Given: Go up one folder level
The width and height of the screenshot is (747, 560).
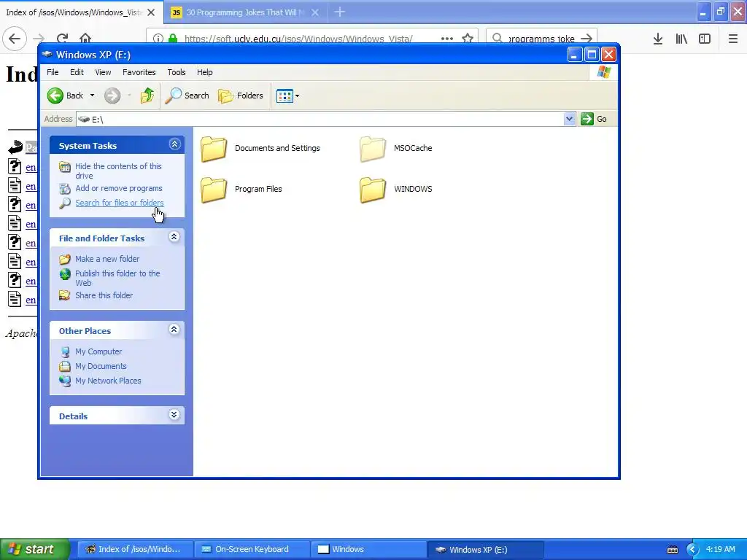Looking at the screenshot, I should click(147, 96).
